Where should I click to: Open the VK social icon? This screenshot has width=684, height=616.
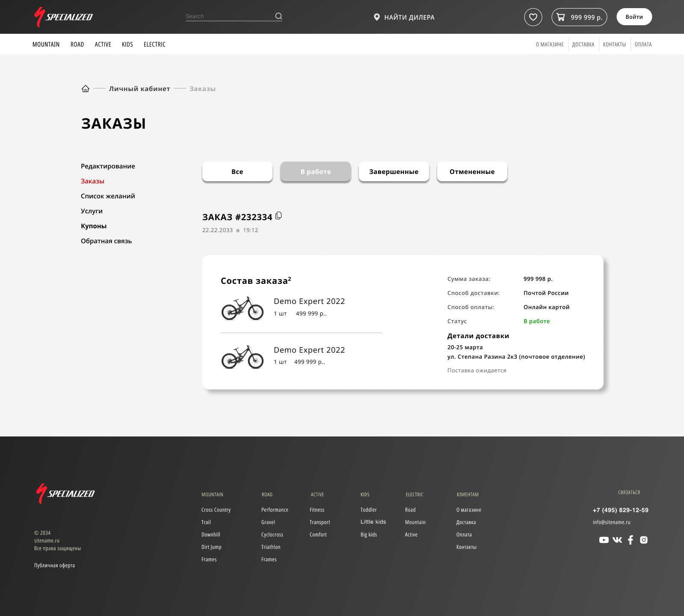[x=617, y=540]
